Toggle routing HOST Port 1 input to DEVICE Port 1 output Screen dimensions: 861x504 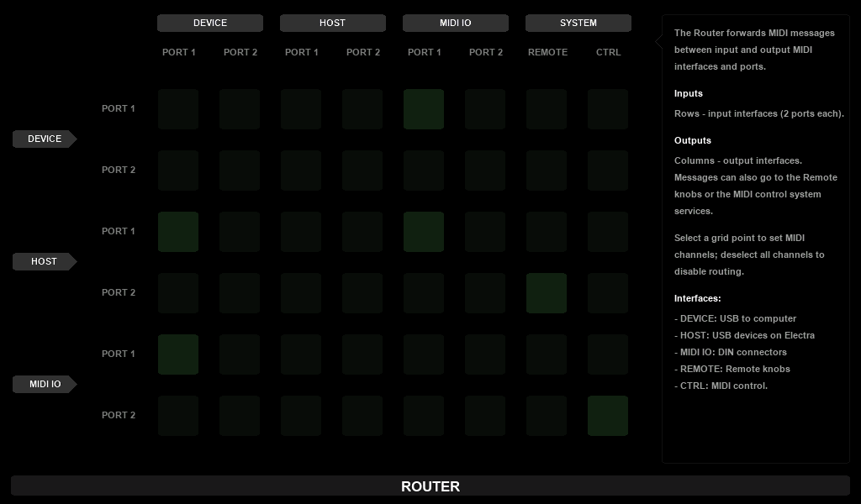point(178,232)
